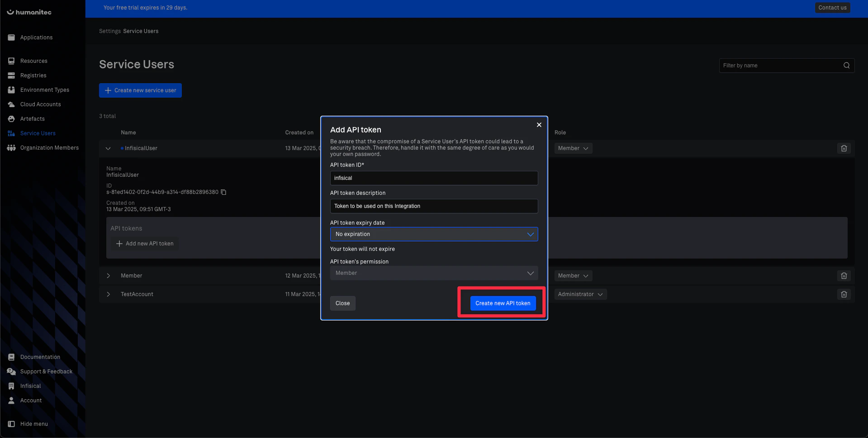Select the InfisicalUser row name
868x438 pixels.
click(141, 148)
